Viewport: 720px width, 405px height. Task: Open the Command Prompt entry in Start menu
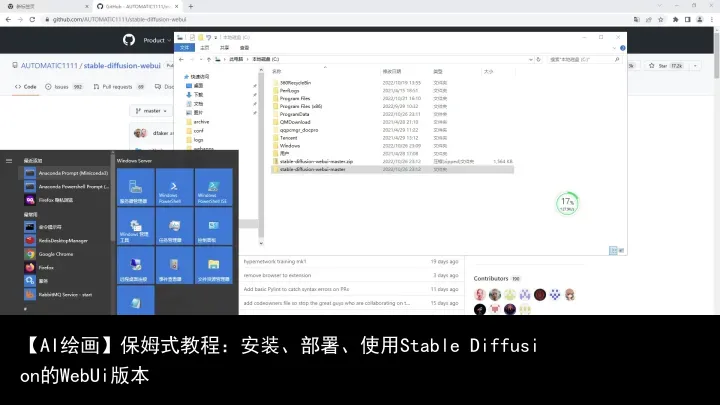tap(67, 227)
